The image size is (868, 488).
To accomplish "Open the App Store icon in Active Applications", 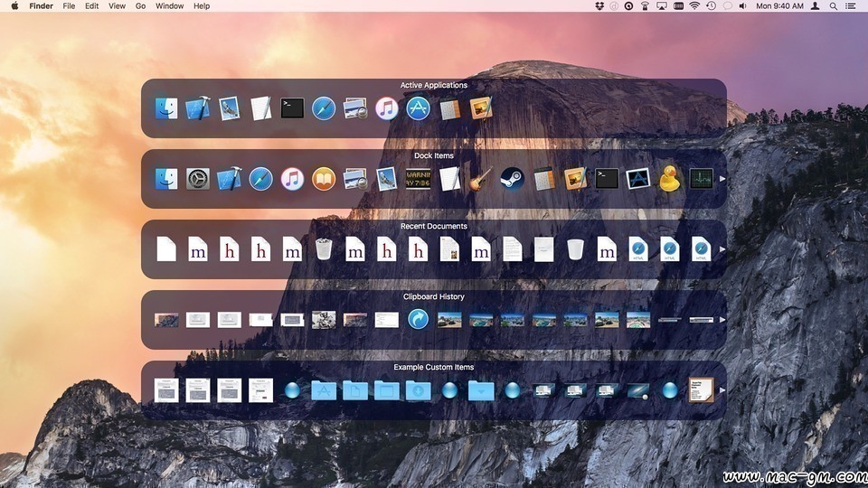I will pyautogui.click(x=418, y=108).
